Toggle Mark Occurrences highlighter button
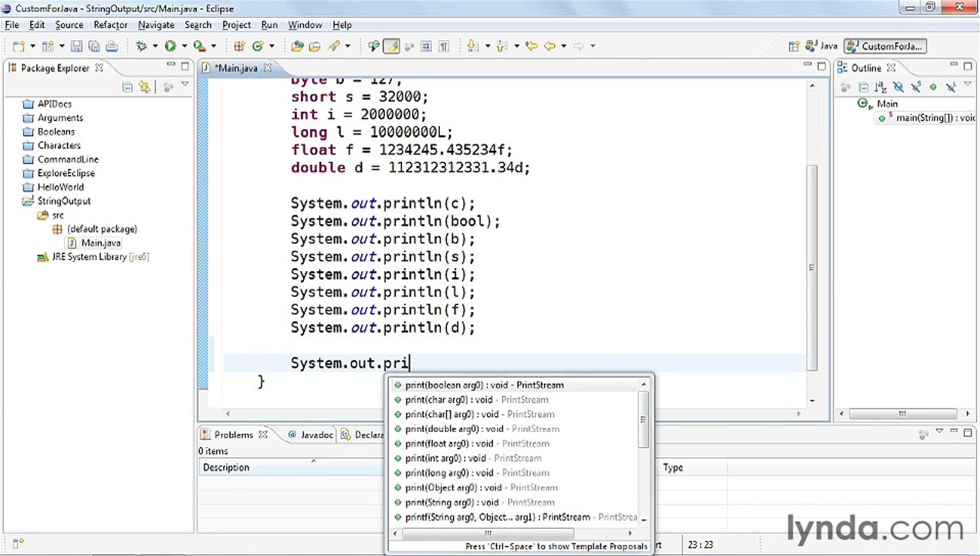980x556 pixels. tap(391, 46)
